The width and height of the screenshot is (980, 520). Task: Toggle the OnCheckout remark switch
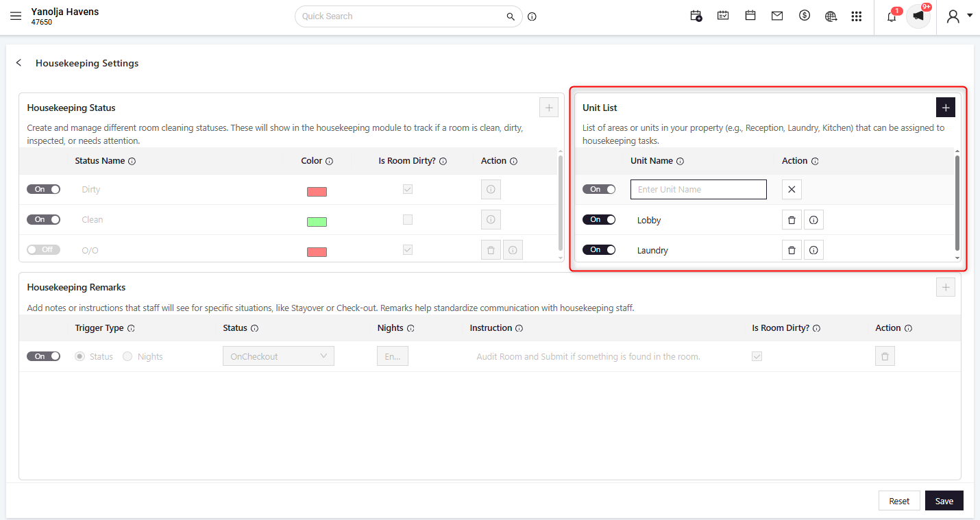point(44,356)
